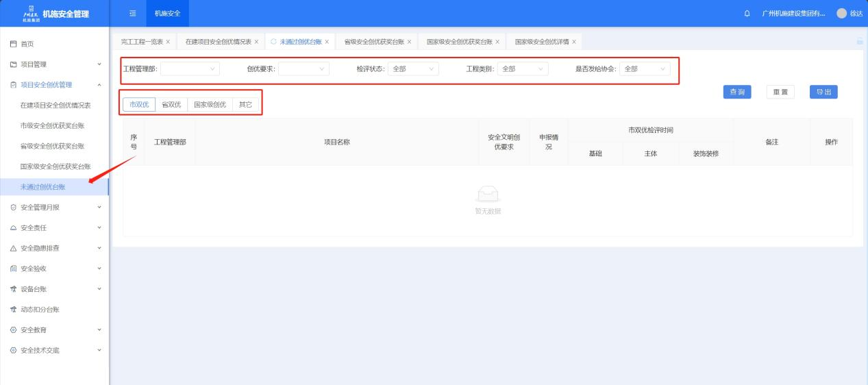
Task: Switch to 省双优 toggle option
Action: pos(171,105)
